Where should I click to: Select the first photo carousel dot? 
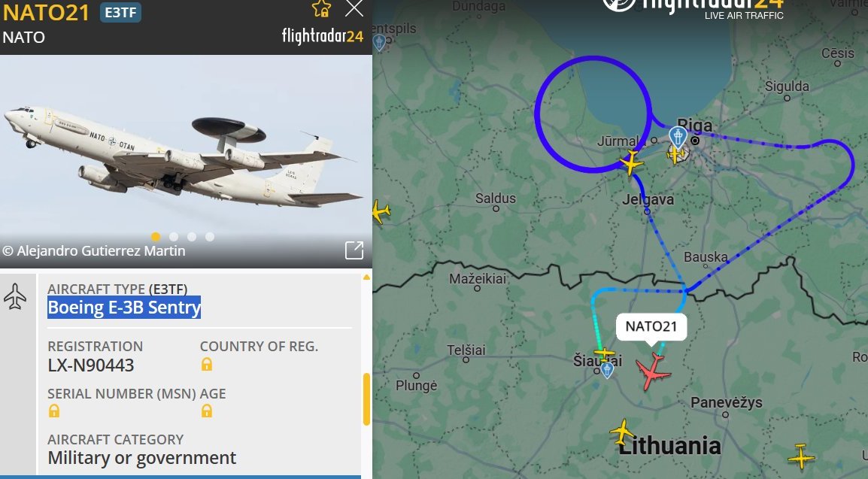(156, 237)
